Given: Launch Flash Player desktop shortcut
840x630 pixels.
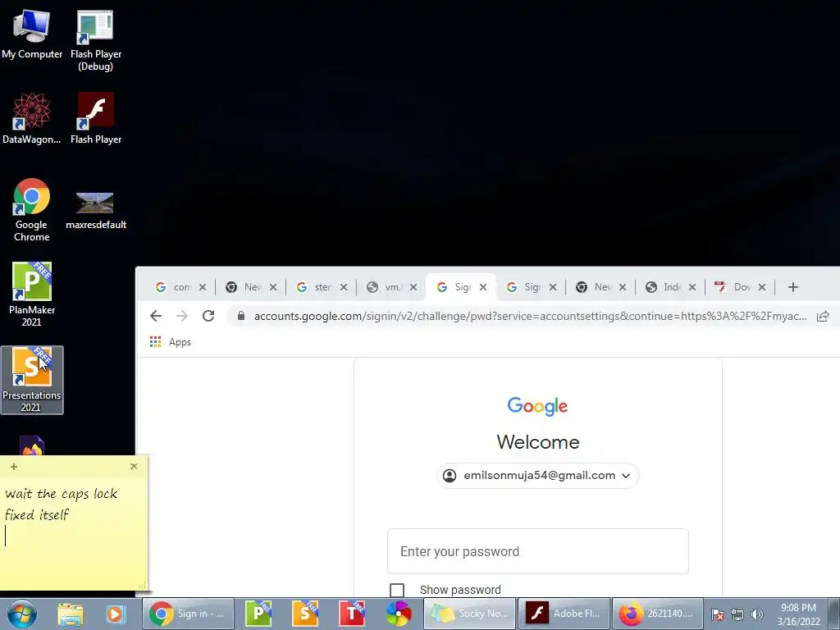Looking at the screenshot, I should click(x=95, y=118).
